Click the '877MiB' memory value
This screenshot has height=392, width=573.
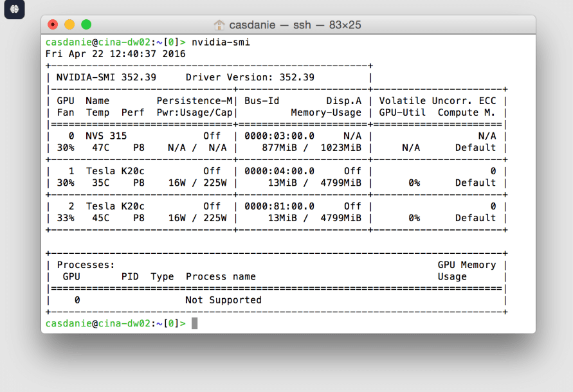click(279, 148)
